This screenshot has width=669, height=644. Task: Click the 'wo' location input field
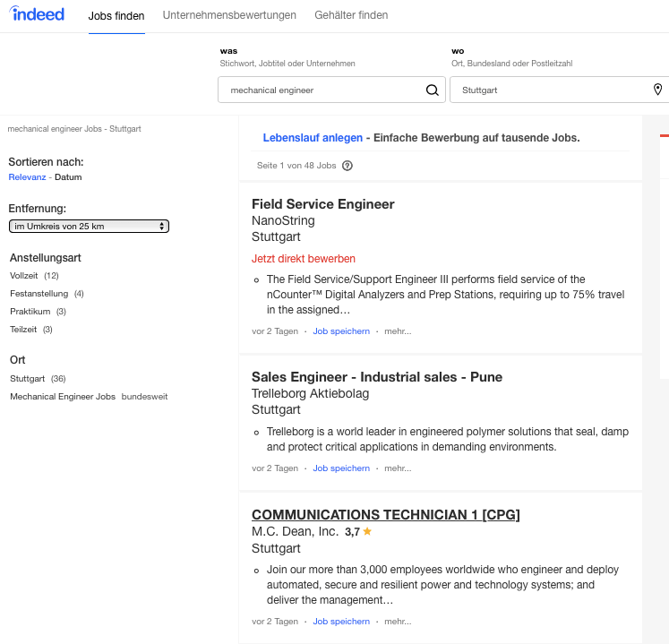[546, 90]
